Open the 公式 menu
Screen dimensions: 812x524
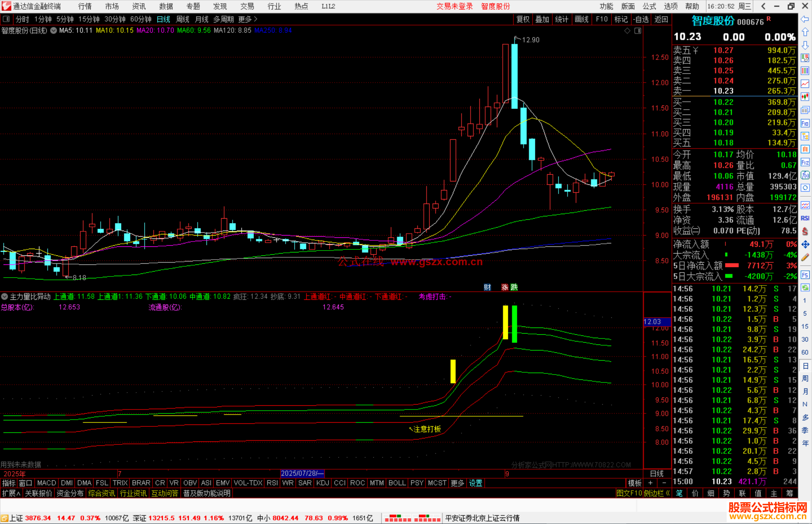click(649, 6)
